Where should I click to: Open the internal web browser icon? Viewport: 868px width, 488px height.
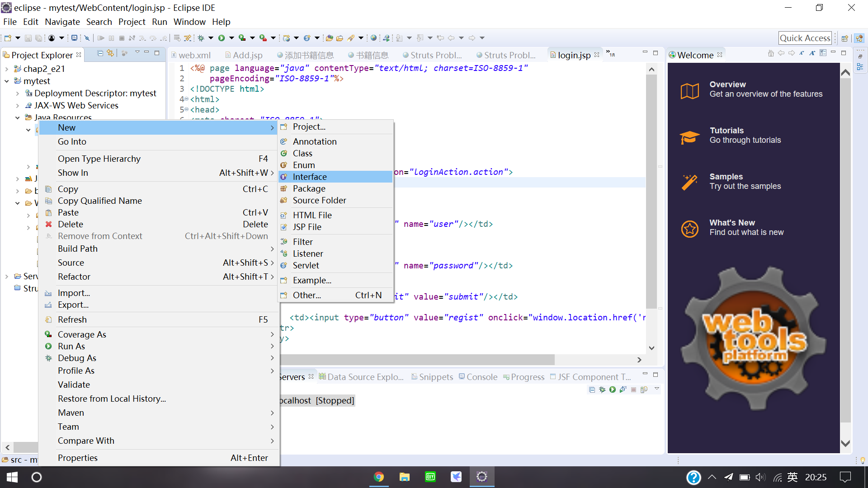coord(373,38)
